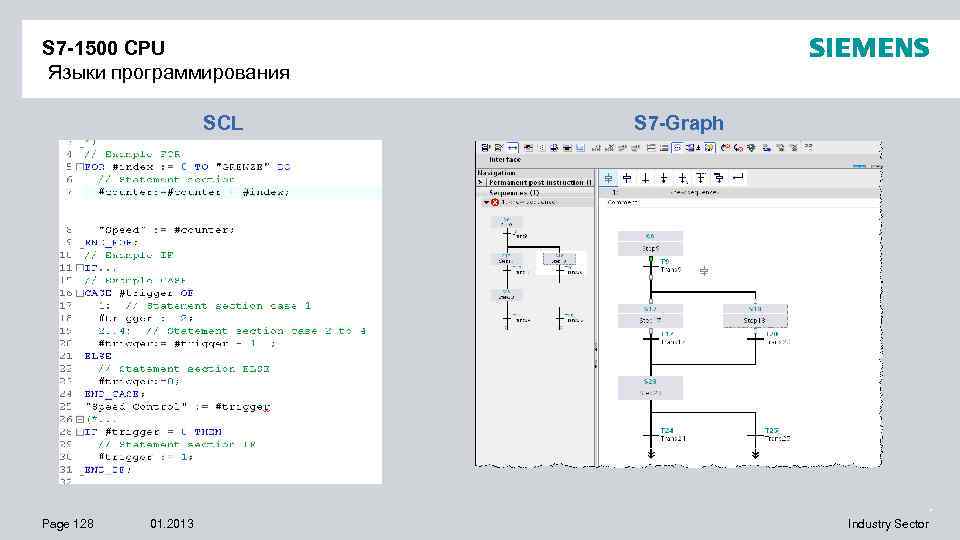This screenshot has height=540, width=960.
Task: Select the Insert transition icon
Action: 645,178
